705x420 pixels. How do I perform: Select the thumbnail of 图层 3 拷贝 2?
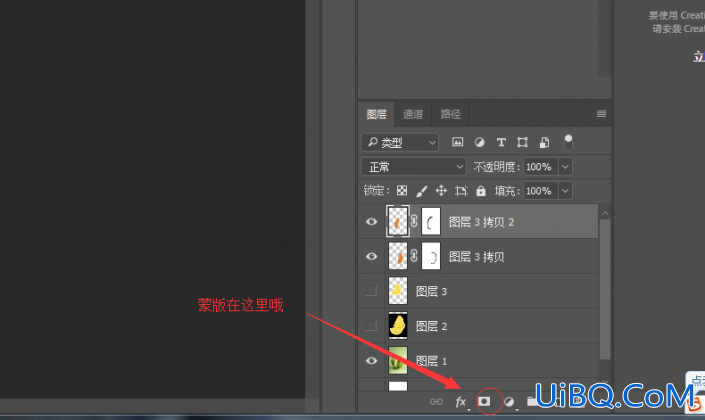point(398,221)
